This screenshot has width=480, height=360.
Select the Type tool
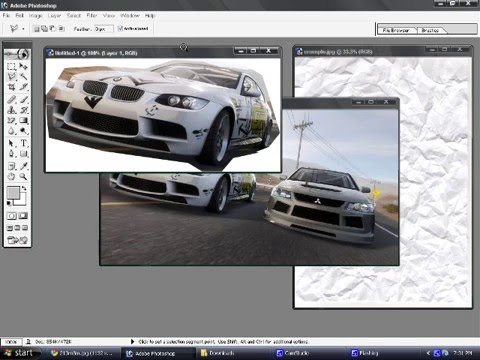tap(23, 143)
